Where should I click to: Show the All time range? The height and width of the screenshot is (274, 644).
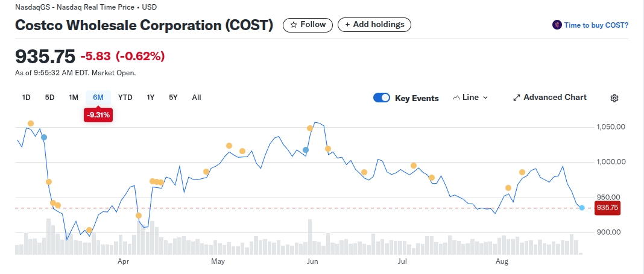[197, 98]
